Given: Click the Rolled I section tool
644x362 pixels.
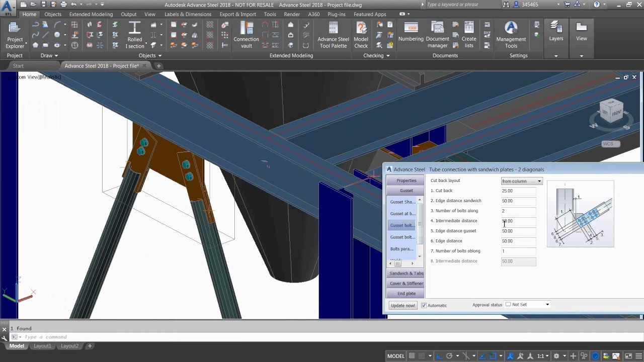Looking at the screenshot, I should [135, 35].
